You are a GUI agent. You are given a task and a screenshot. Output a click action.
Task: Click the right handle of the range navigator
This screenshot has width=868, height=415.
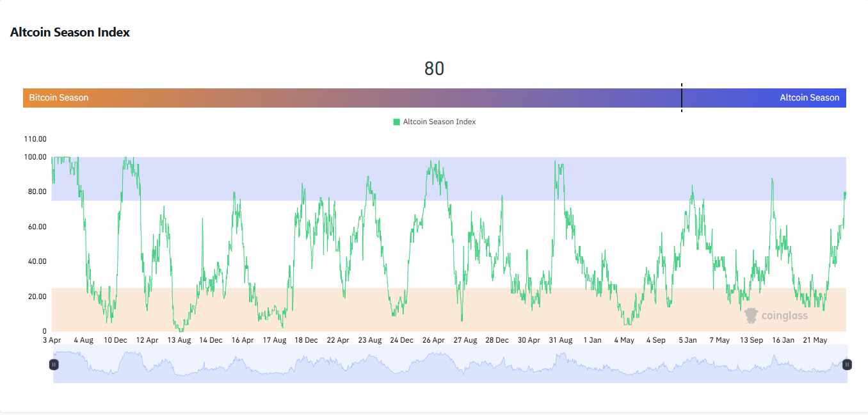[x=846, y=364]
